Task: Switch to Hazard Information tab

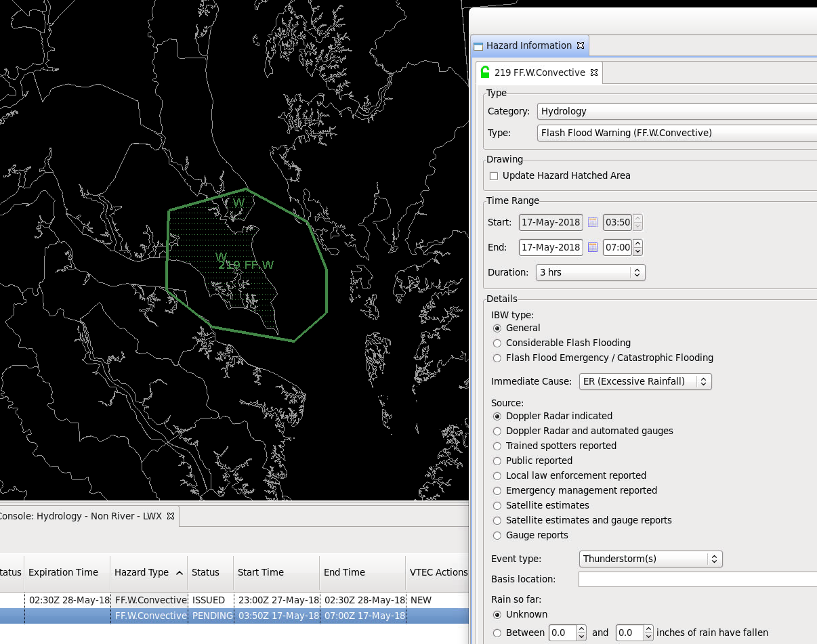Action: pyautogui.click(x=529, y=45)
